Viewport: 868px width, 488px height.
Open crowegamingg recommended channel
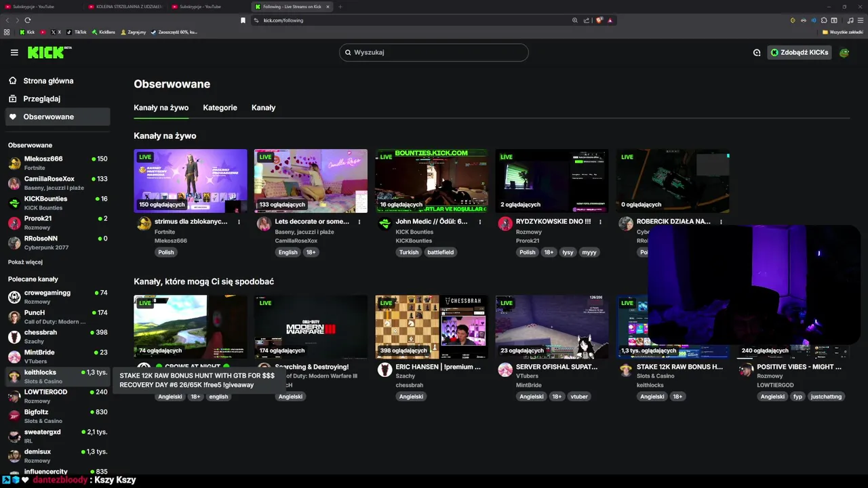(57, 297)
